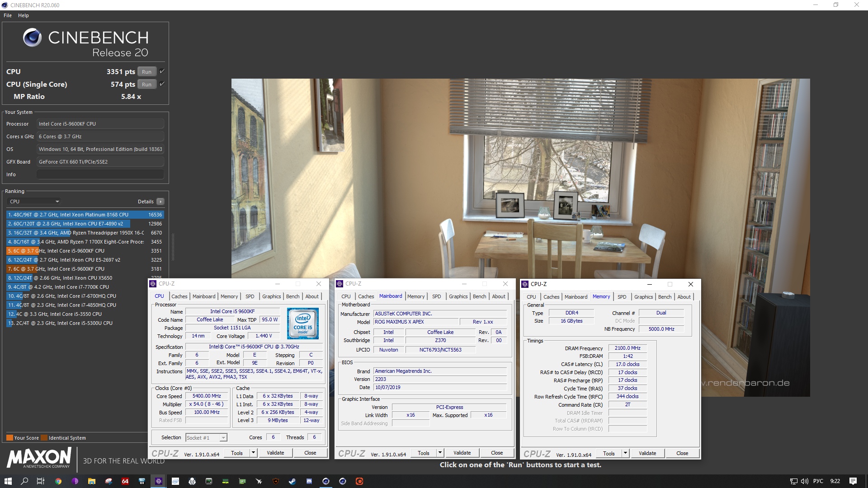Expand Tools dropdown arrow in Mainboard CPU-Z window
Viewport: 868px width, 488px height.
click(440, 453)
